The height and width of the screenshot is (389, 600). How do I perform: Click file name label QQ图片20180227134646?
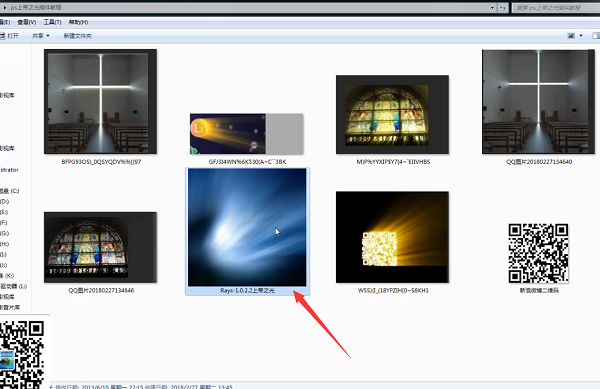[x=101, y=290]
